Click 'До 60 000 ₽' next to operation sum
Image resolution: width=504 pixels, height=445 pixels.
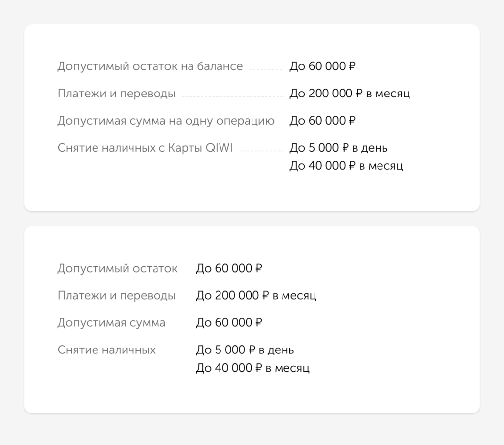point(323,121)
